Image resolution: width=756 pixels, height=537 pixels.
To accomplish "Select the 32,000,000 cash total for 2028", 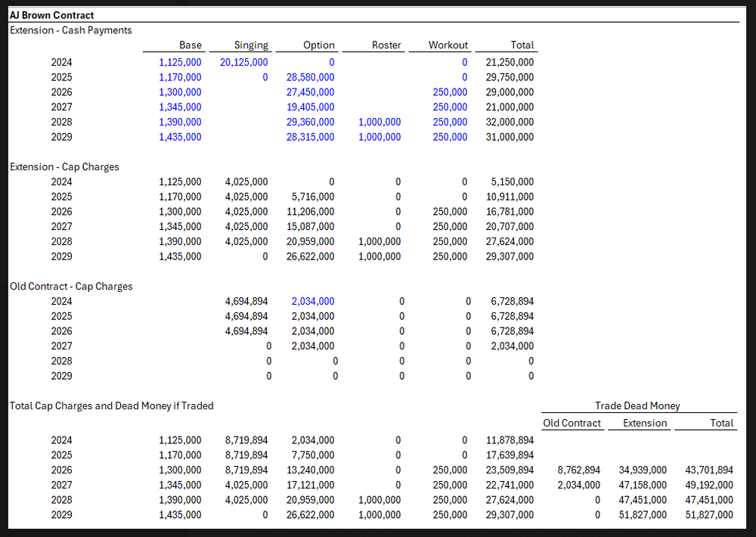I will pyautogui.click(x=510, y=123).
